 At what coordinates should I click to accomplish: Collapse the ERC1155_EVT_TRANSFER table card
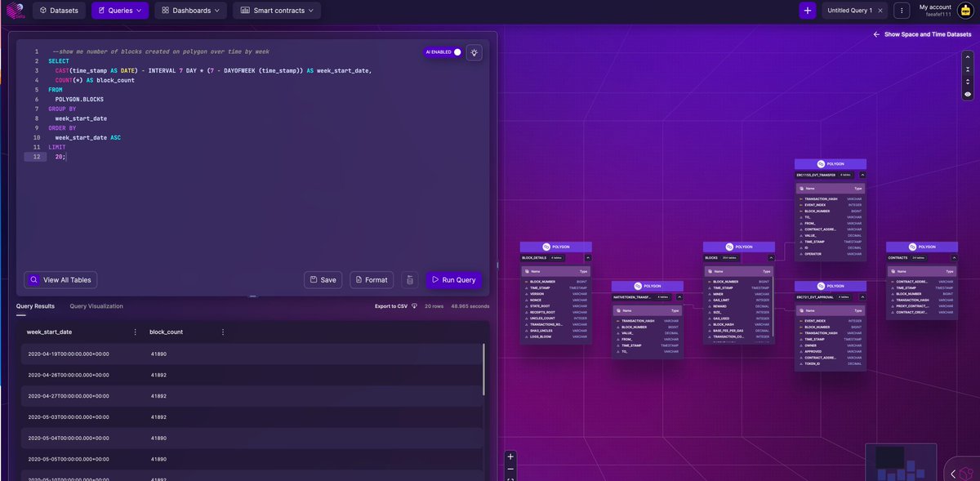point(861,175)
